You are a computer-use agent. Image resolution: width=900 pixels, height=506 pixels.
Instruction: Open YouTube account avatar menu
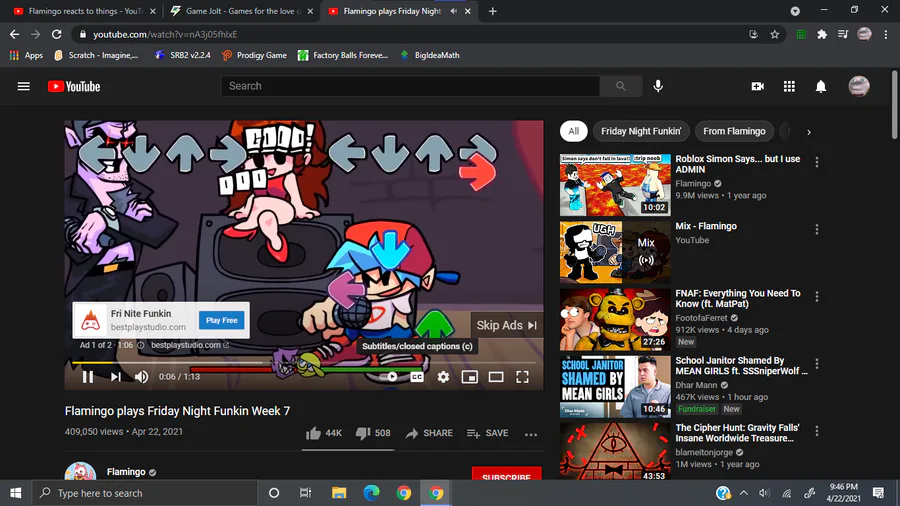(859, 86)
